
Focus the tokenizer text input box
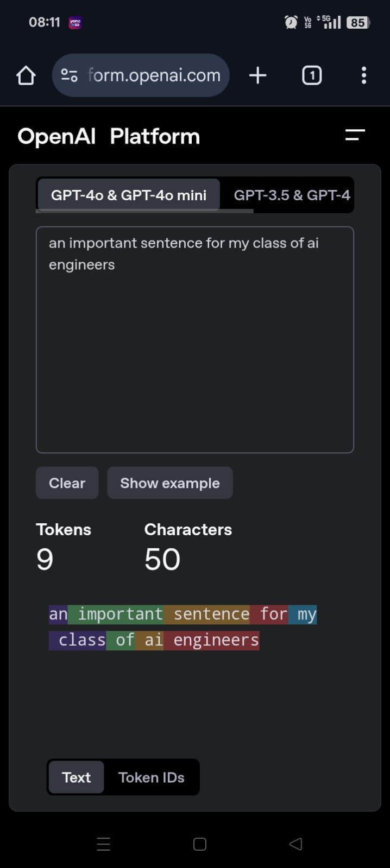194,340
